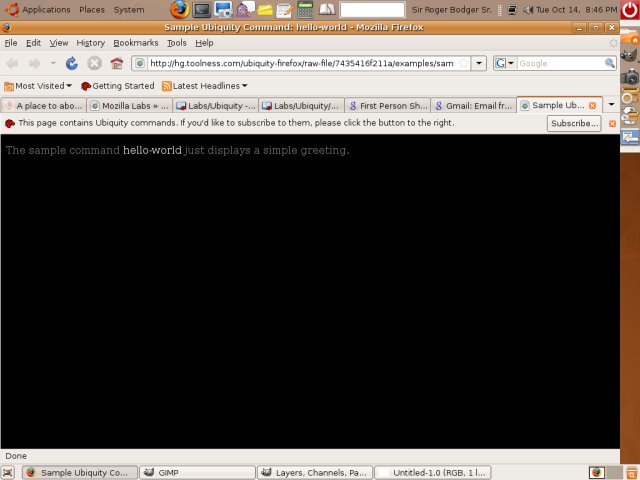Launch the Calculator from the panel
This screenshot has width=640, height=480.
click(305, 9)
